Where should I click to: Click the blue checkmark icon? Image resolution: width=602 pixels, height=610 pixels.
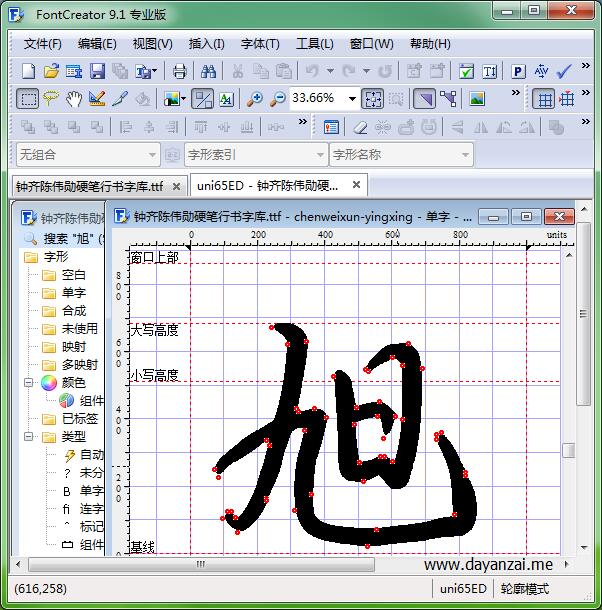(x=564, y=71)
